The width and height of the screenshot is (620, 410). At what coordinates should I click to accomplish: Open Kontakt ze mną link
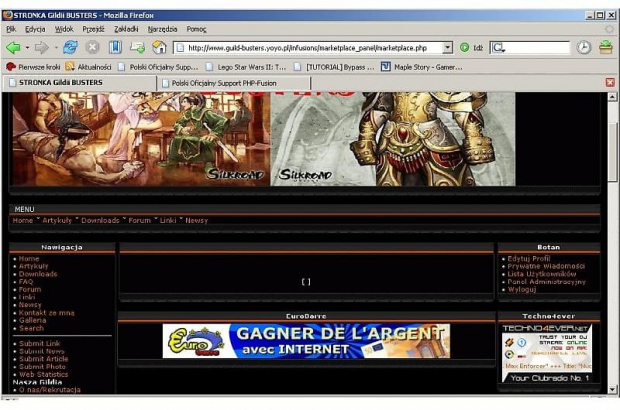point(46,313)
